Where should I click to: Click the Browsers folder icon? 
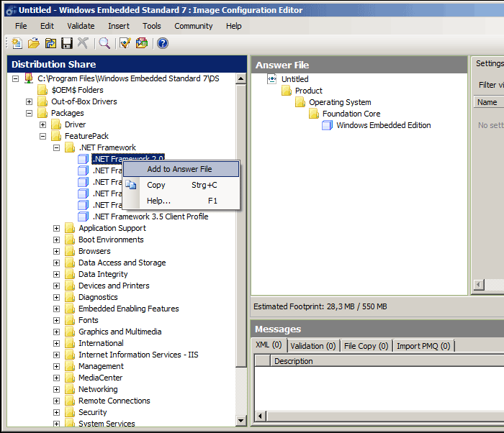point(70,251)
